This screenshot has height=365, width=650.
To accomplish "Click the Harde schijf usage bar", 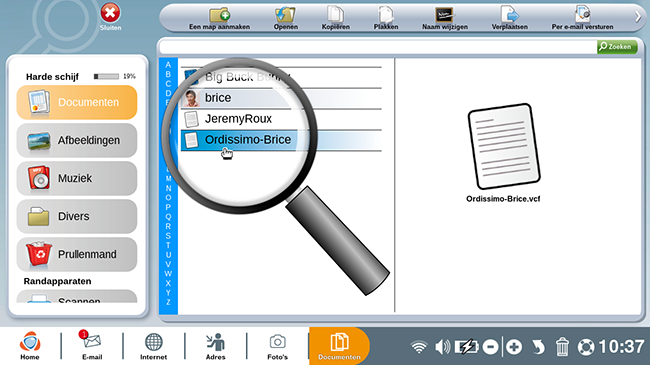I will tap(106, 76).
